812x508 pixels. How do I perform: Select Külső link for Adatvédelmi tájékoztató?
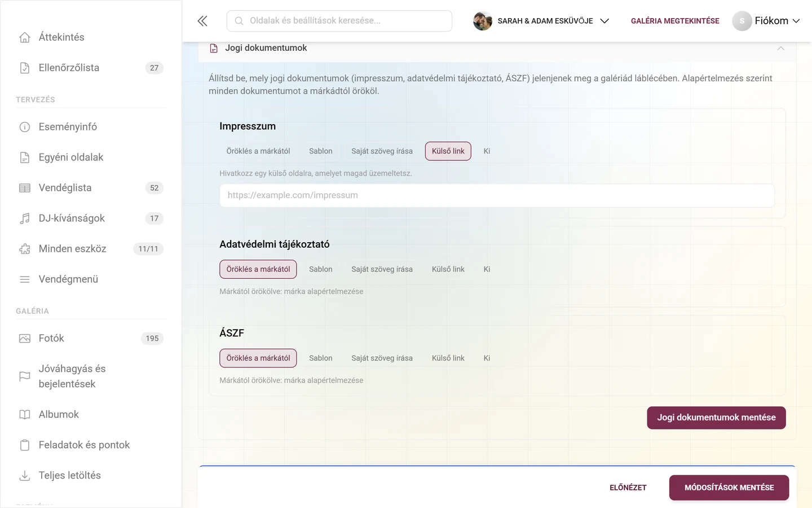coord(448,269)
